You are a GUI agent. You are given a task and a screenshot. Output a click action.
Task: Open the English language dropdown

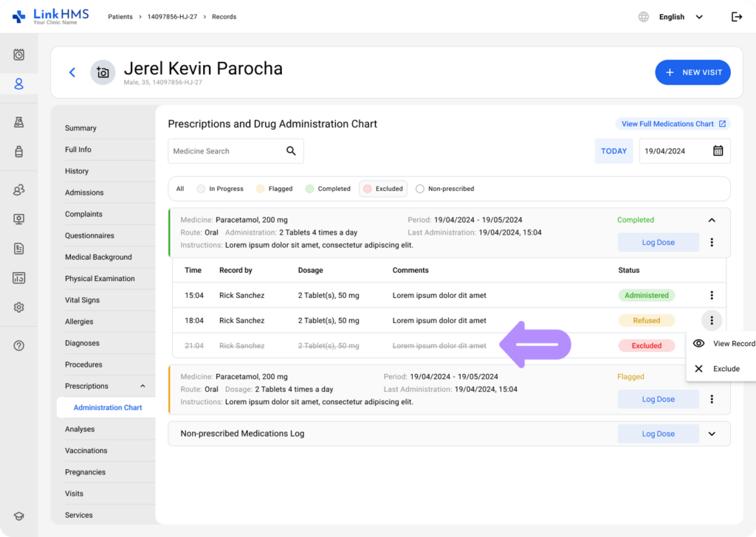679,17
